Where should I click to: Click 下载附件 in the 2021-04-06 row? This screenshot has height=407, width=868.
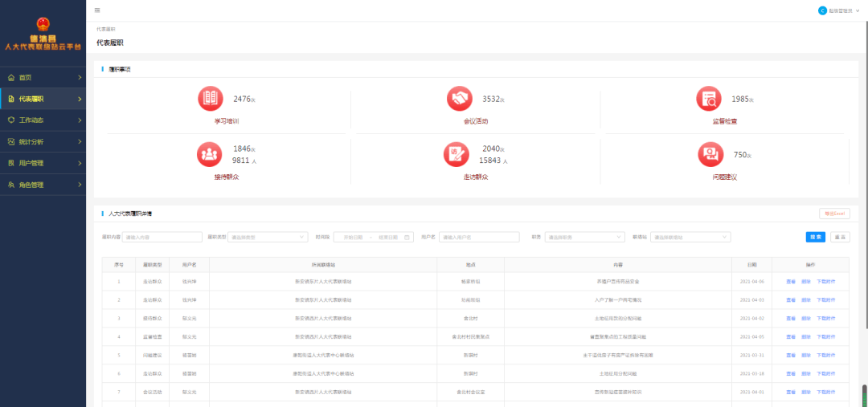click(x=826, y=282)
